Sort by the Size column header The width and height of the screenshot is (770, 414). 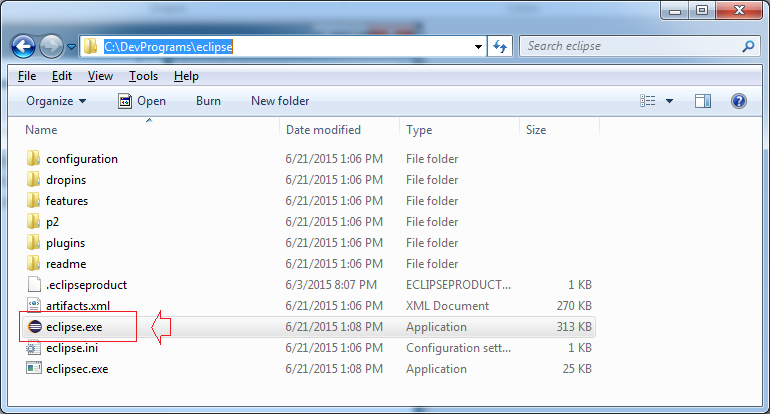[x=536, y=130]
